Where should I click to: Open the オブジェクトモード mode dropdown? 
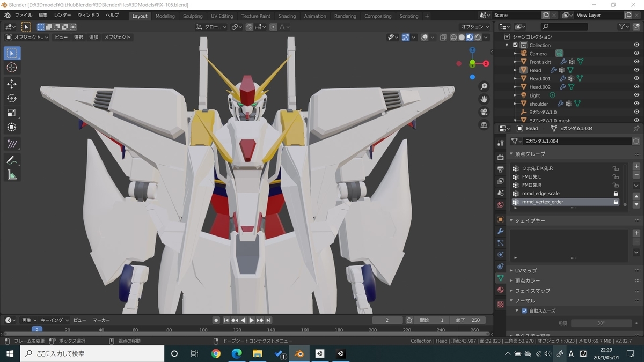click(27, 38)
